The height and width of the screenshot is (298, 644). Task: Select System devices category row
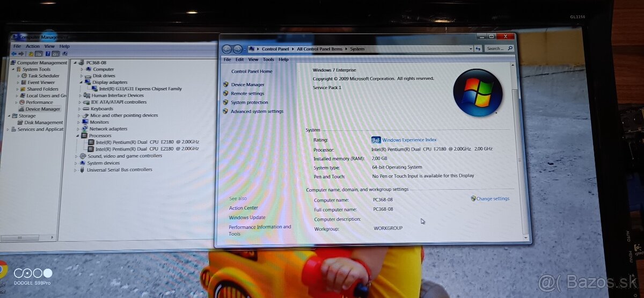(x=103, y=163)
